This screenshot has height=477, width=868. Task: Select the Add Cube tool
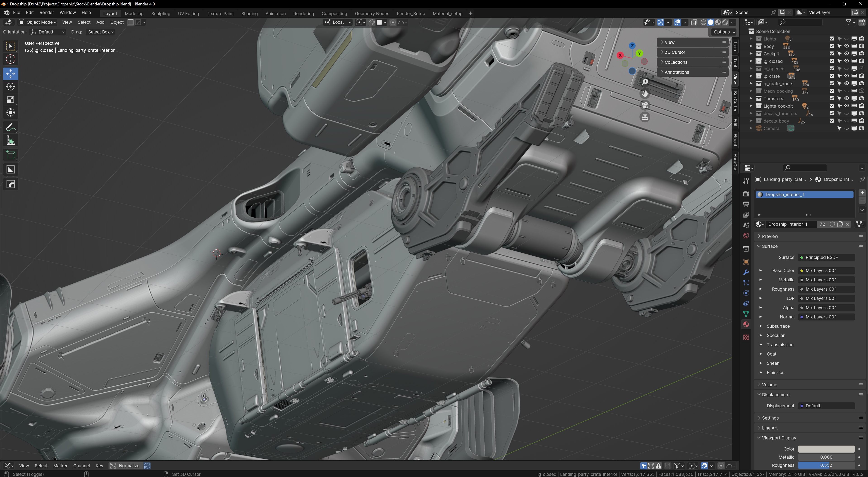click(x=10, y=155)
